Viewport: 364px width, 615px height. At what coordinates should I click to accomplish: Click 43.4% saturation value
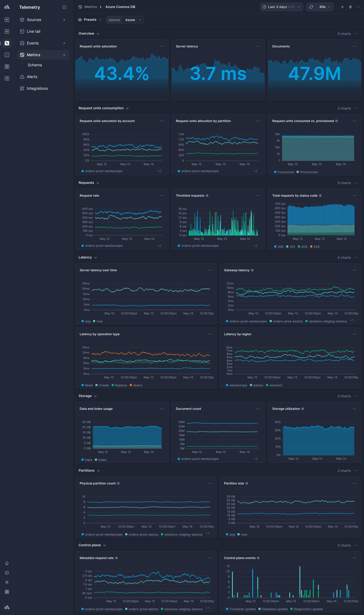[122, 74]
